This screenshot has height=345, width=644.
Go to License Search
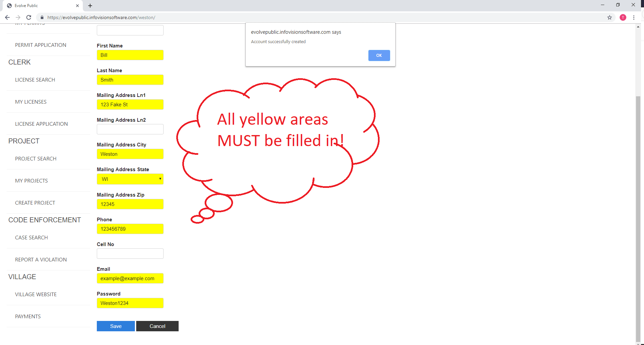point(35,80)
